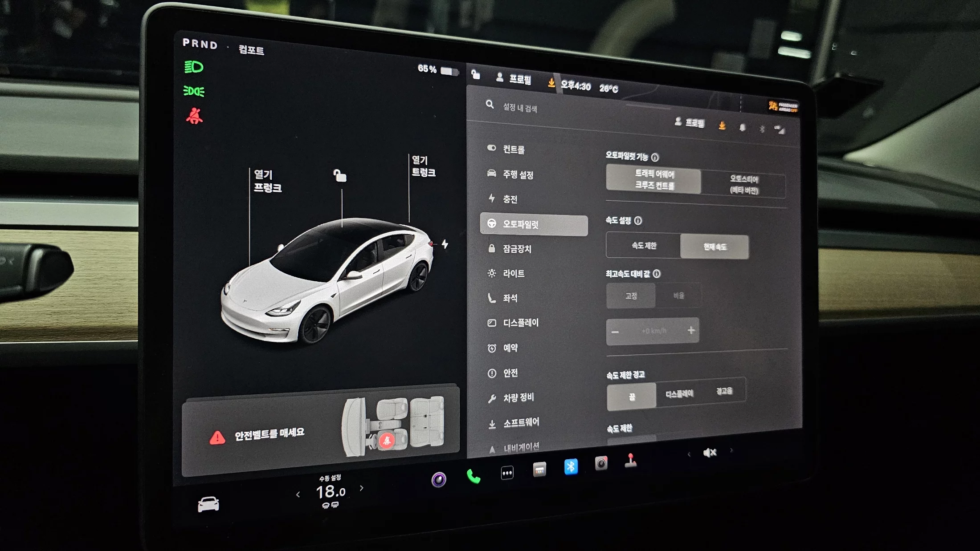Screen dimensions: 980x551
Task: Open the phone app icon
Action: tap(473, 476)
